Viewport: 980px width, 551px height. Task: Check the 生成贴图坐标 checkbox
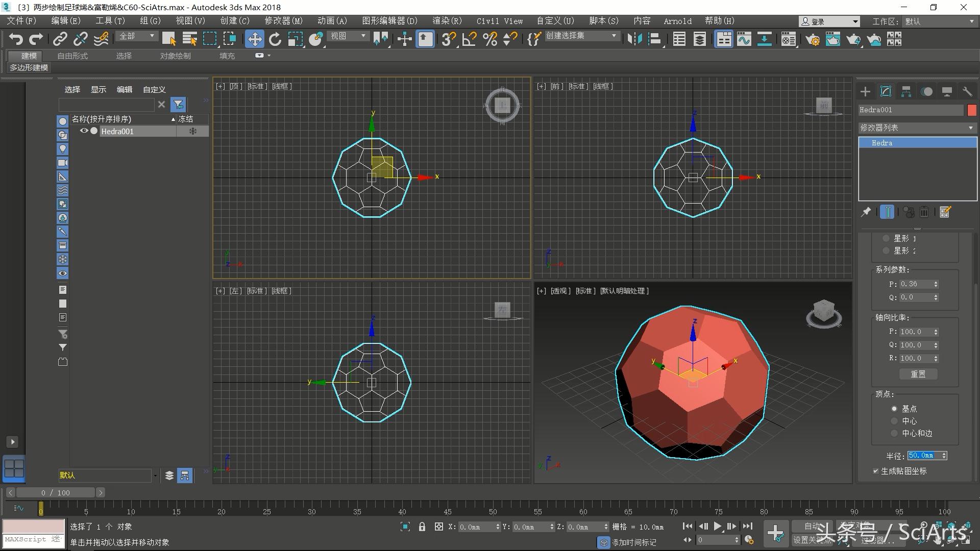pos(876,471)
